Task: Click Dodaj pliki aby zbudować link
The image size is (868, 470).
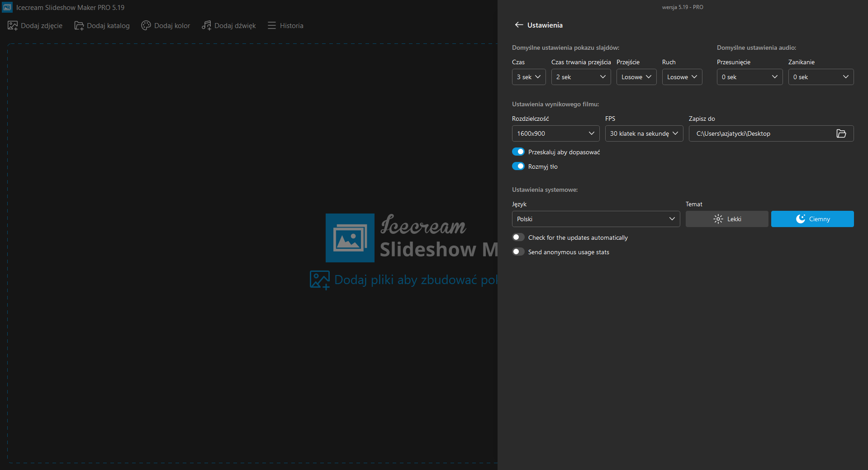Action: [x=415, y=280]
